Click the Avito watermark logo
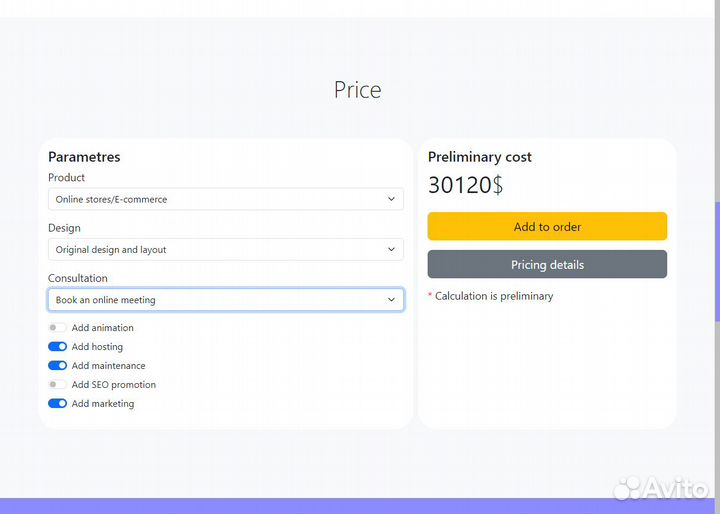 click(660, 488)
